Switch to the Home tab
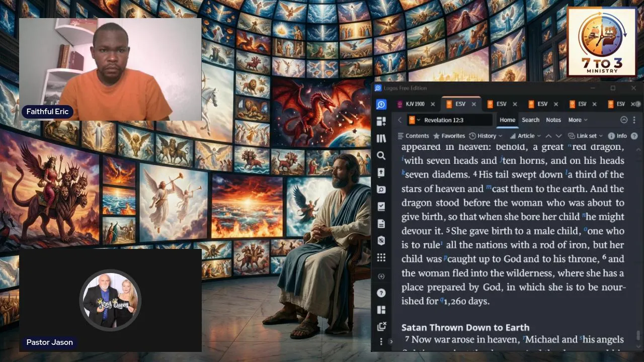Image resolution: width=644 pixels, height=362 pixels. click(507, 120)
